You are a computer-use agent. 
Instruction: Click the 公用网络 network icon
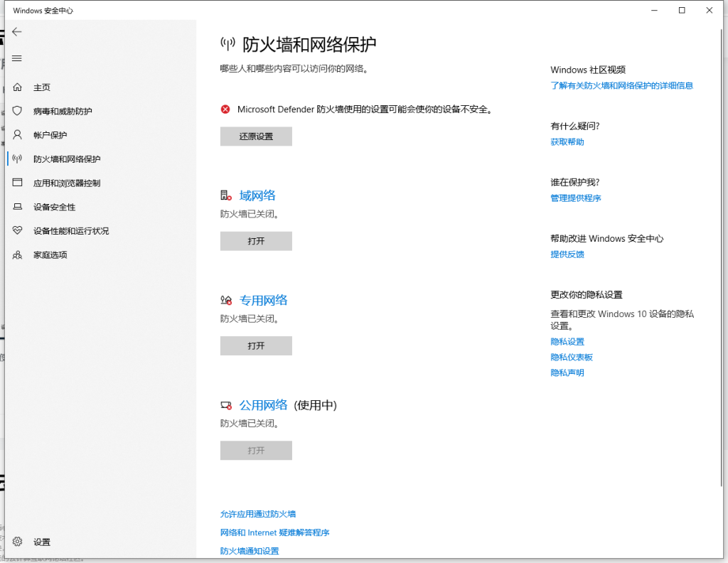click(x=225, y=404)
